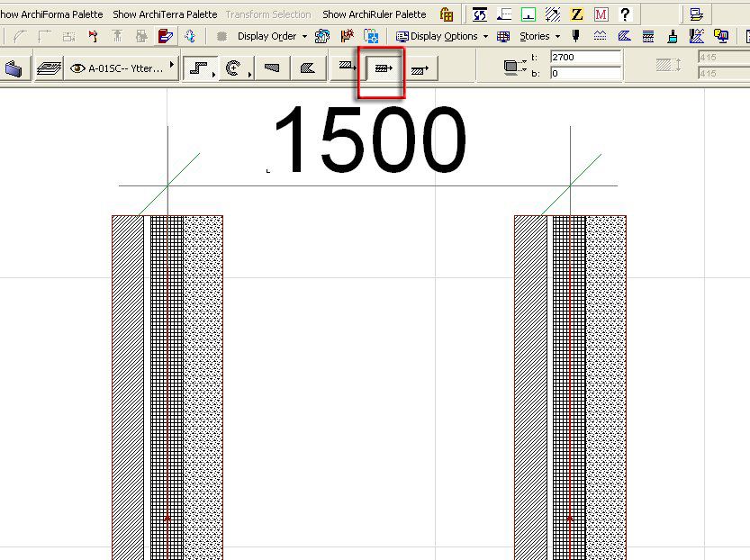Show ArchiTerra Palette menu item
The image size is (750, 560).
[x=165, y=14]
